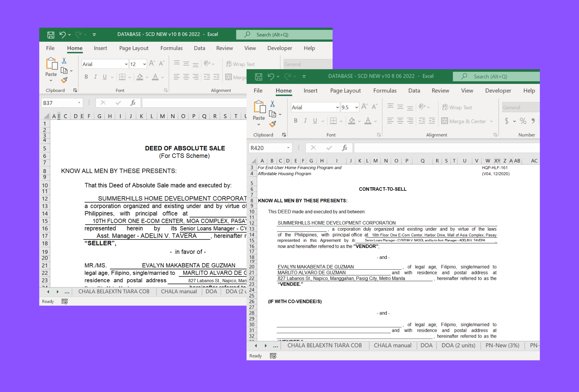
Task: Expand the Name Box dropdown next to R420
Action: tap(288, 148)
